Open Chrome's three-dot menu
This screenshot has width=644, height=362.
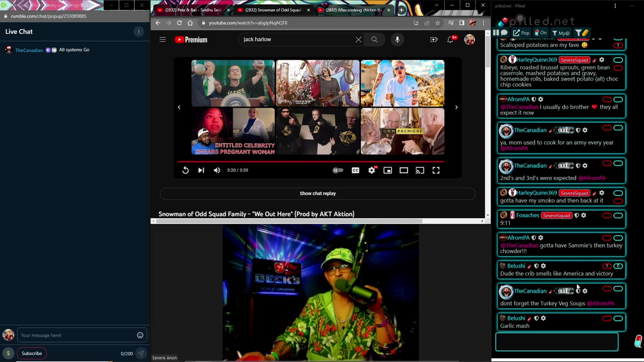pos(484,23)
